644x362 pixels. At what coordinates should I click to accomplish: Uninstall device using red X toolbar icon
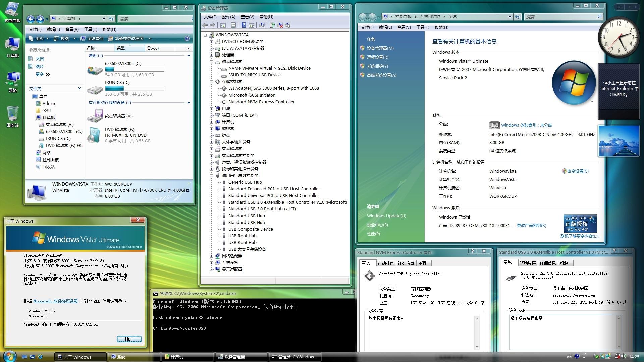280,25
